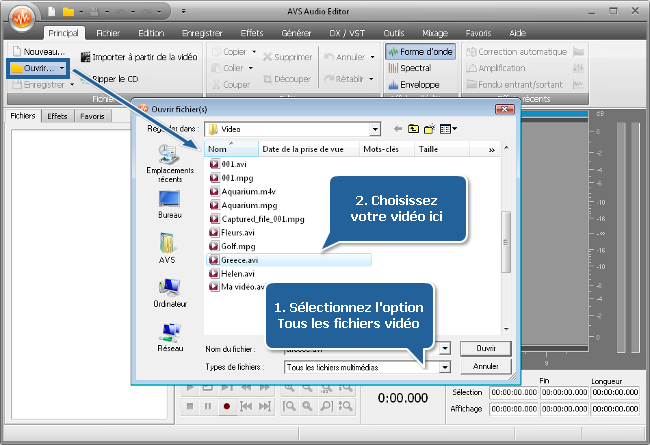Viewport: 650px width, 445px height.
Task: Select the file Captured_file_001.mpg
Action: click(x=257, y=219)
